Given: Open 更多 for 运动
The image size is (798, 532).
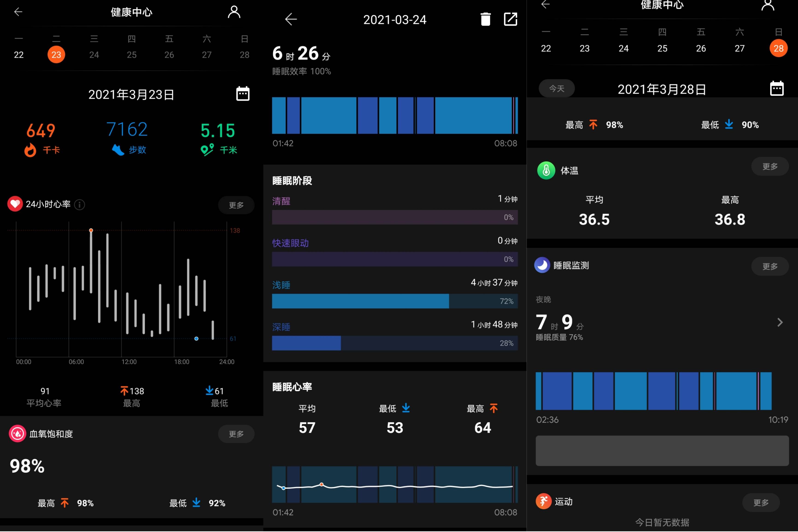Looking at the screenshot, I should click(x=761, y=503).
